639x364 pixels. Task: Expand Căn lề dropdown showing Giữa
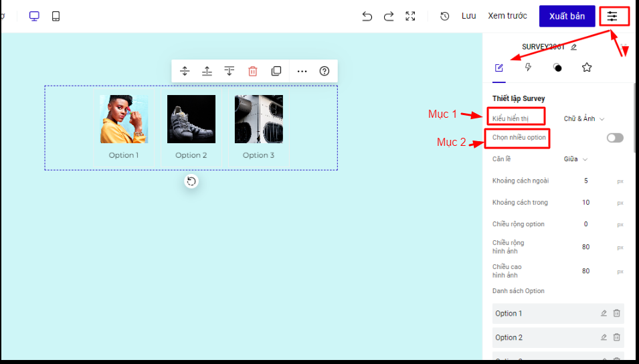[x=575, y=159]
